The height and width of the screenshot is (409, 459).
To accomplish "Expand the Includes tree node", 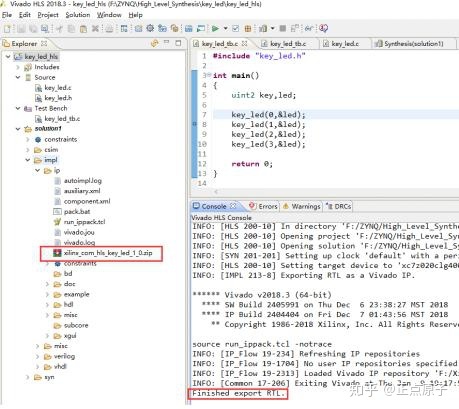I will point(18,67).
